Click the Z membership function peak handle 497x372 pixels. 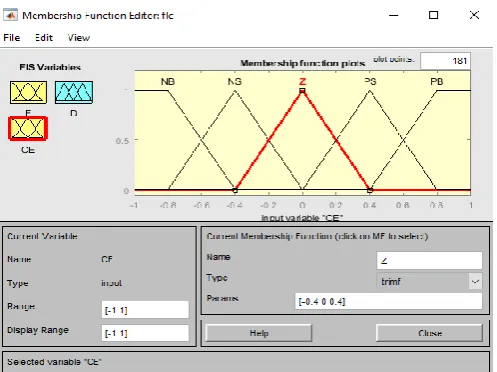point(302,91)
